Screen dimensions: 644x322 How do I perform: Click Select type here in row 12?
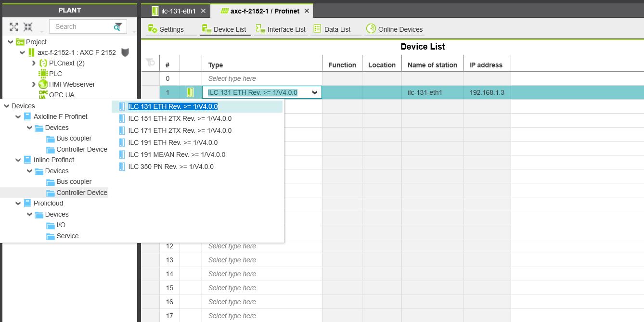coord(232,246)
